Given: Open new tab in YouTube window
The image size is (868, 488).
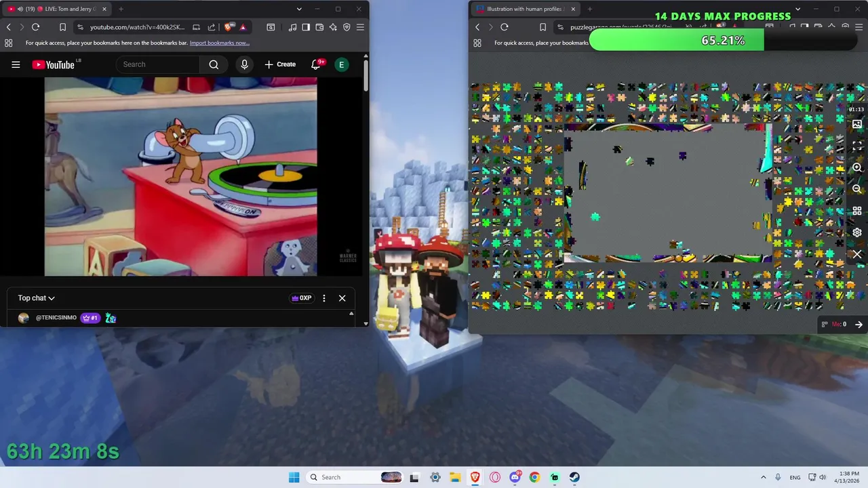Looking at the screenshot, I should [x=121, y=9].
